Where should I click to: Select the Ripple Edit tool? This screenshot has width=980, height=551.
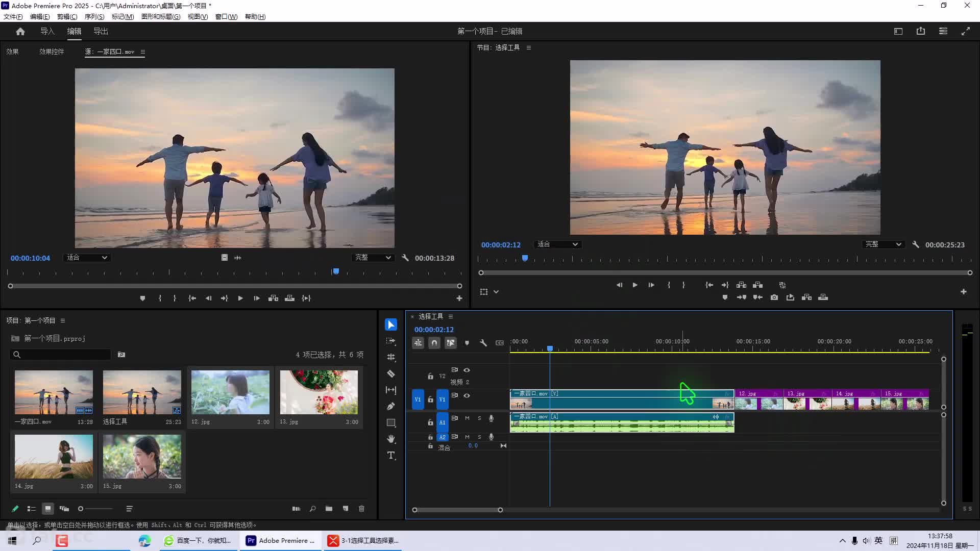point(391,357)
